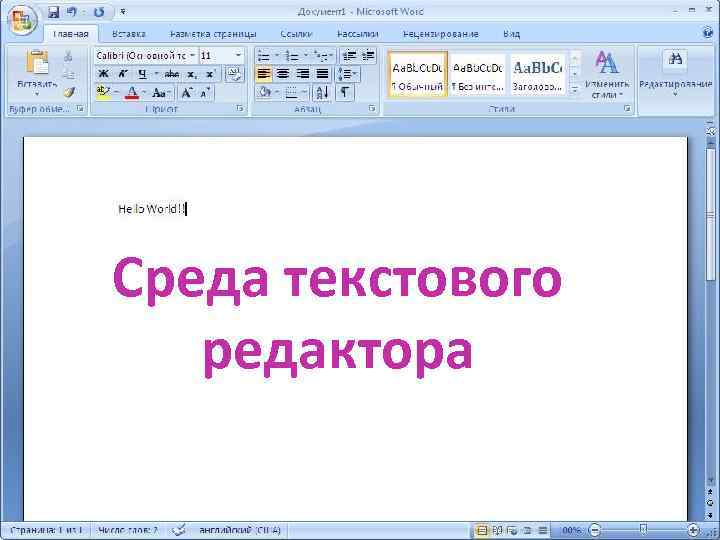Apply yellow text highlight color
Image resolution: width=720 pixels, height=540 pixels.
[x=103, y=93]
